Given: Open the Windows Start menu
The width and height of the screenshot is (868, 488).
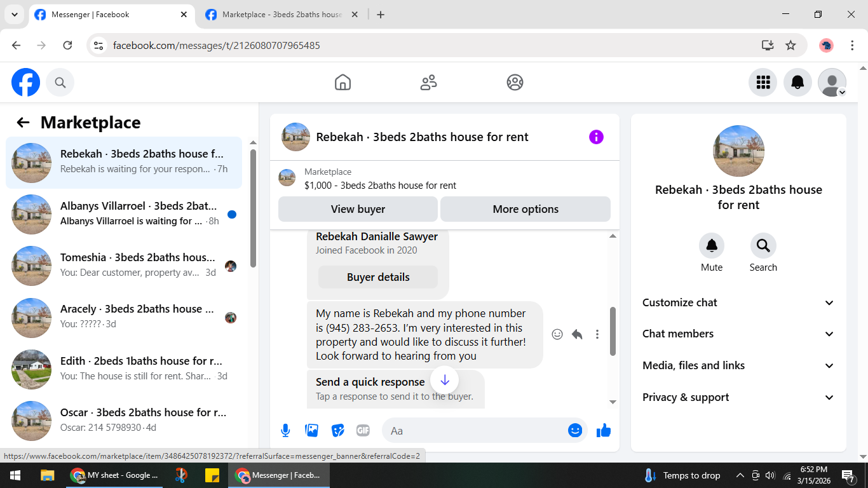Looking at the screenshot, I should (x=15, y=475).
